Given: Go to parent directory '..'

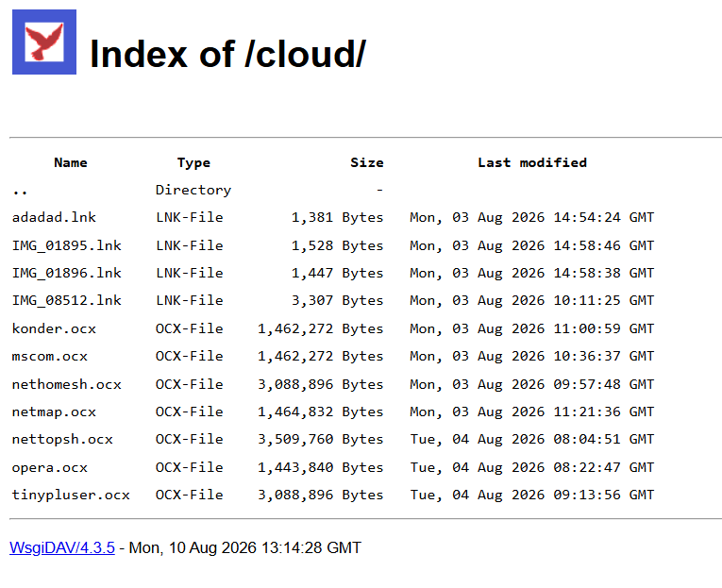Looking at the screenshot, I should coord(20,190).
